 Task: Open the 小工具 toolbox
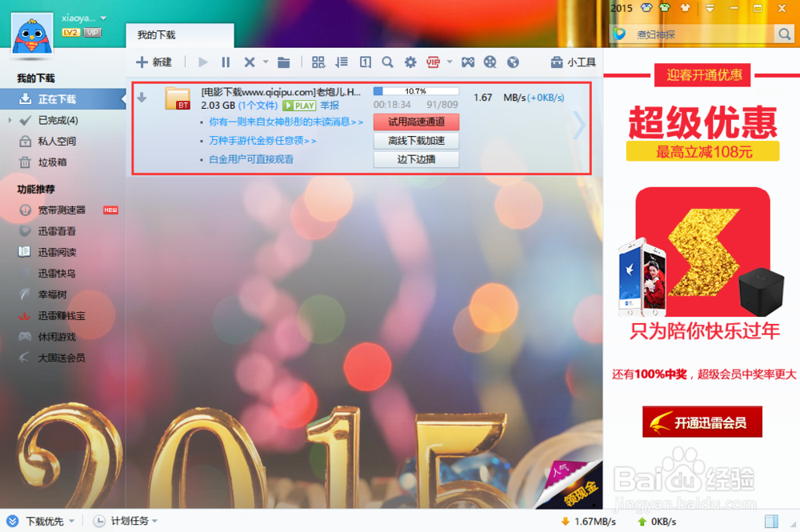coord(573,62)
